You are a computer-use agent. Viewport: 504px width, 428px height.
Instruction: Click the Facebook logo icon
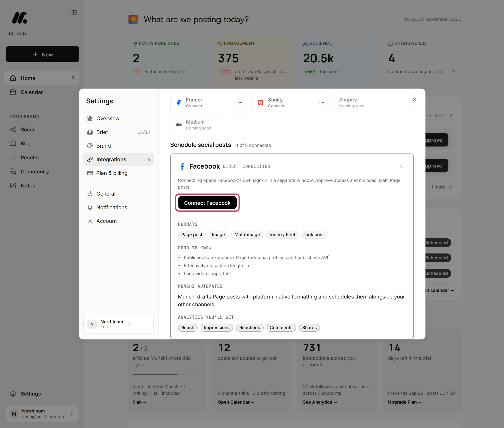point(183,166)
